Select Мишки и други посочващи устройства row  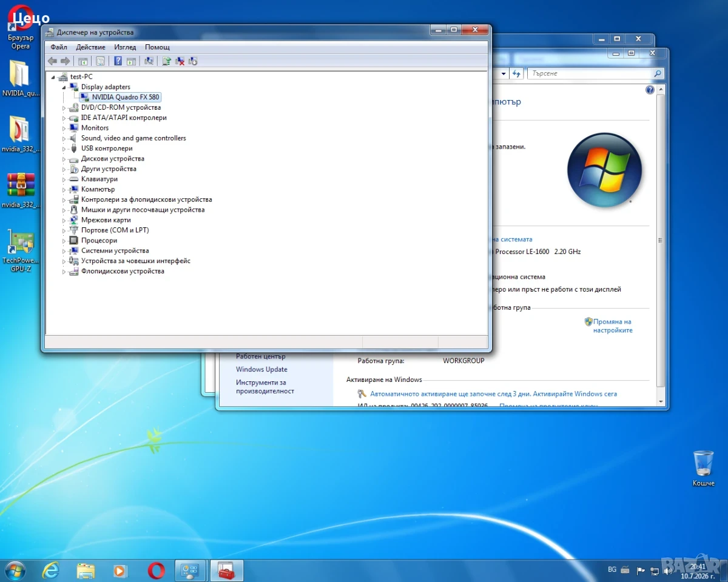pos(143,210)
